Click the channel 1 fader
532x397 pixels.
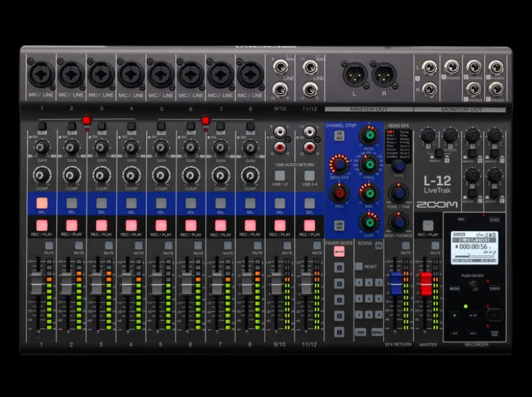pos(37,283)
